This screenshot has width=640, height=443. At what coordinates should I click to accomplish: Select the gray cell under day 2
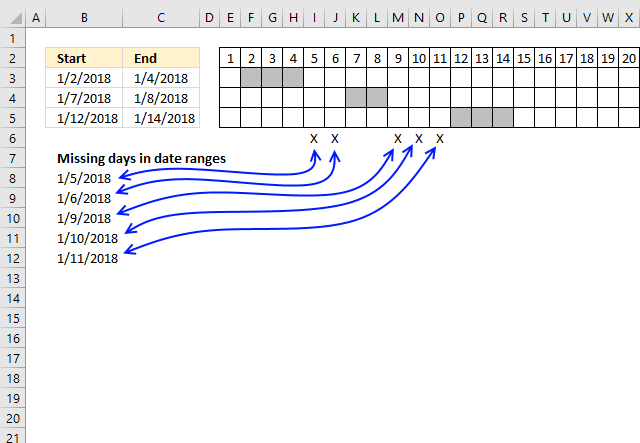coord(251,78)
